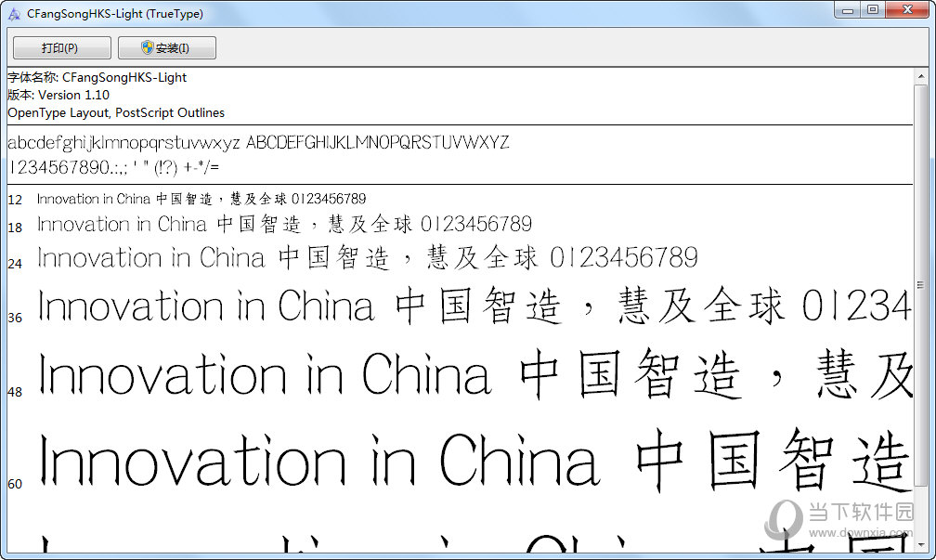Screen dimensions: 936x560
Task: Click the title text CFangSongHKS-Light (TrueType)
Action: [x=114, y=14]
